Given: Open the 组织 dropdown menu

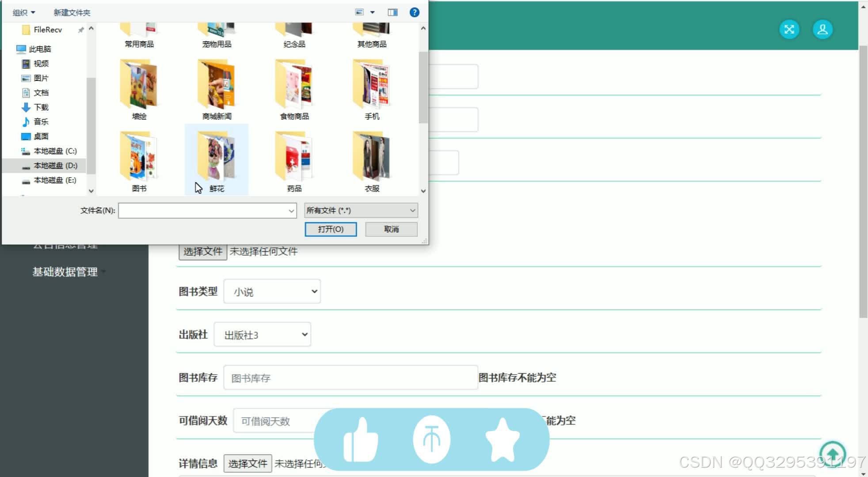Looking at the screenshot, I should point(23,12).
